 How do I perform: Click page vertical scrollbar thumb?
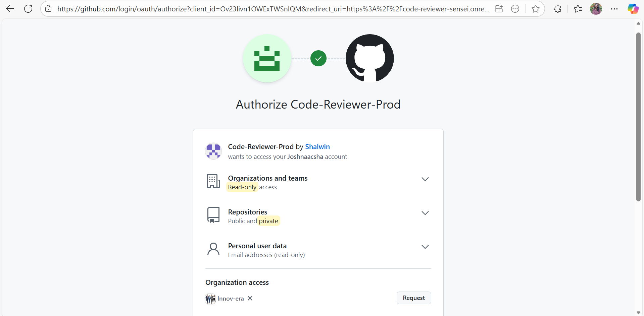pyautogui.click(x=638, y=117)
